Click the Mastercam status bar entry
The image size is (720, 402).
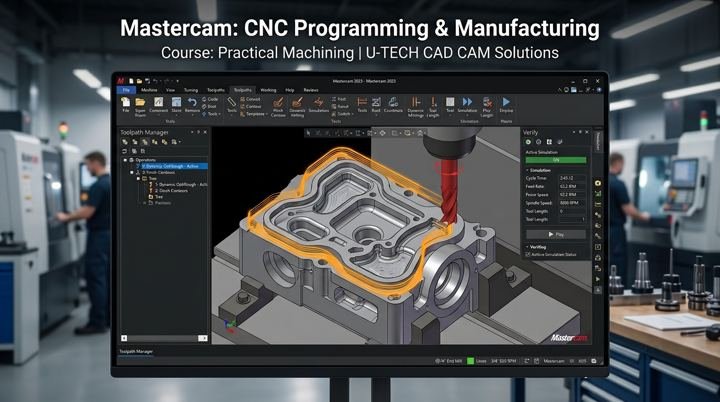coord(553,361)
